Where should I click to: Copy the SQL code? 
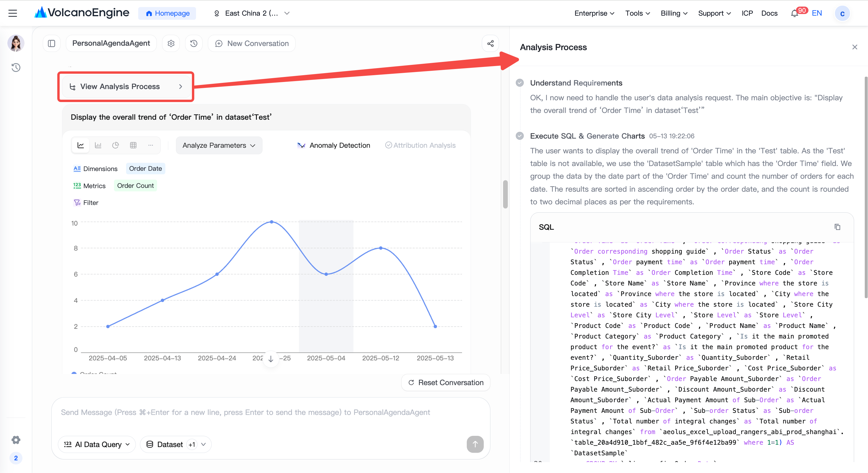click(x=837, y=227)
